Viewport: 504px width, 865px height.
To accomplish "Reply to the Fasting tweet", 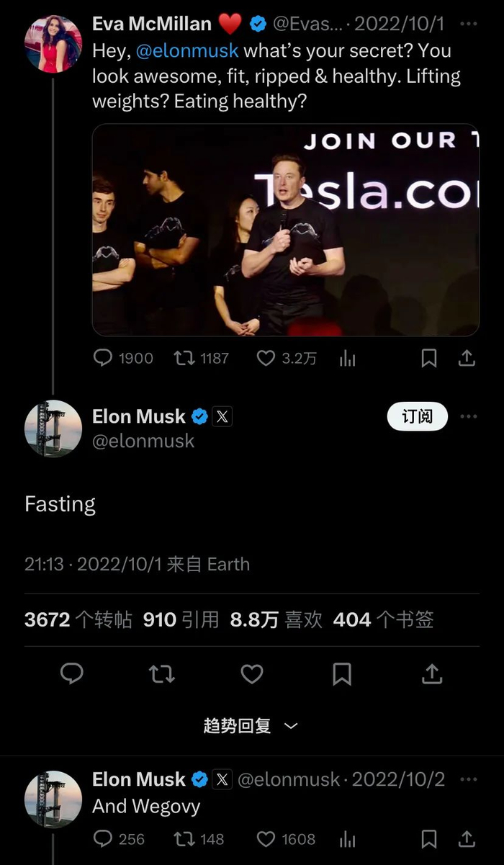I will click(71, 674).
